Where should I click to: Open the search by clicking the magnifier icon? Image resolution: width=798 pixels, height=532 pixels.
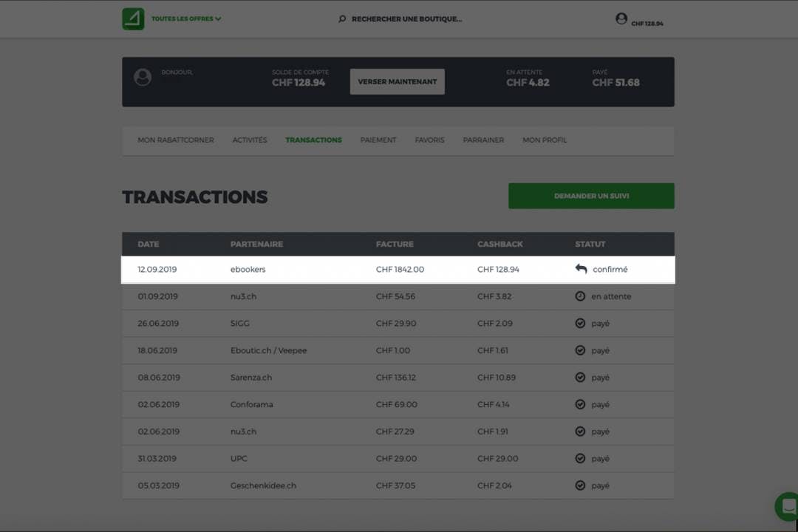(341, 19)
